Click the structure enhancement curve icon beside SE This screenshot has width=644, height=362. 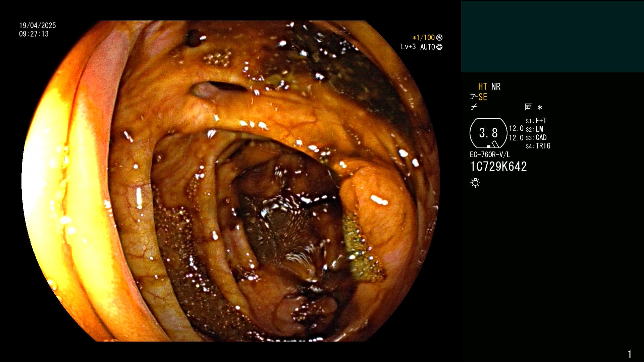(x=474, y=97)
